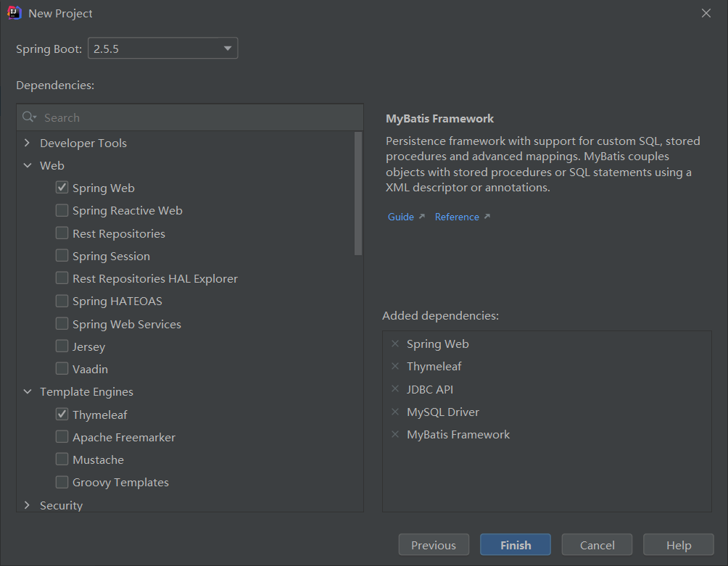Check the Mustache checkbox
Image resolution: width=728 pixels, height=566 pixels.
pyautogui.click(x=62, y=459)
